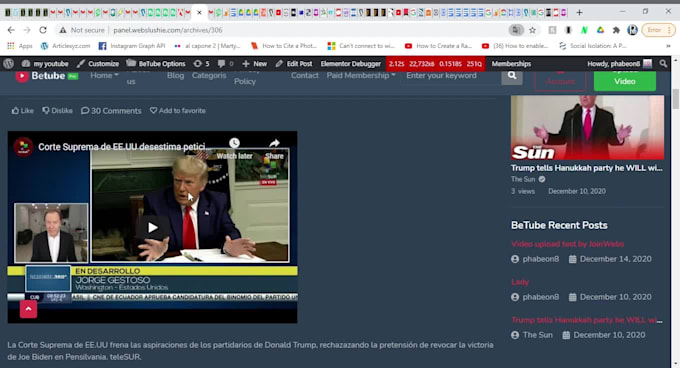Open Video upload test by JoinWebs post

pos(567,244)
